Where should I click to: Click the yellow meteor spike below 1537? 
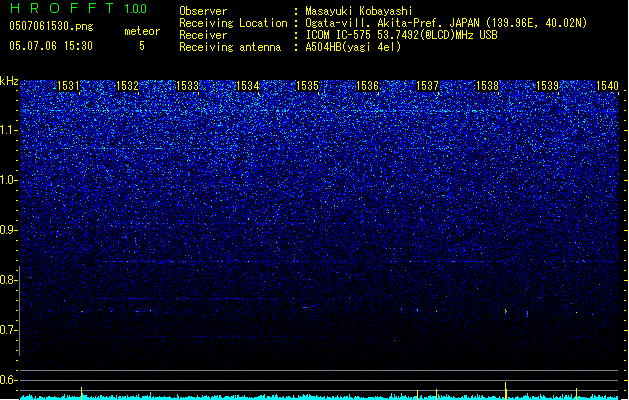tap(436, 394)
